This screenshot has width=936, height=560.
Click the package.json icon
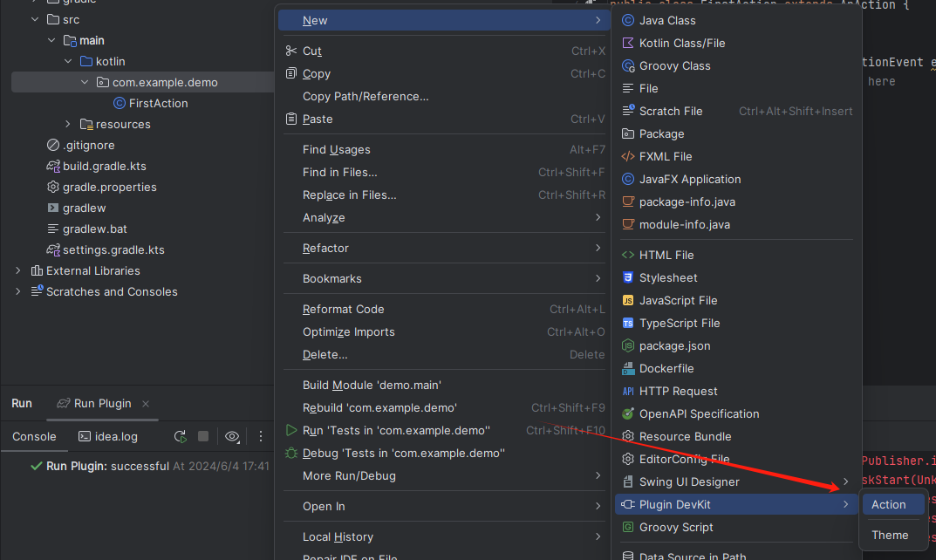[x=627, y=345]
